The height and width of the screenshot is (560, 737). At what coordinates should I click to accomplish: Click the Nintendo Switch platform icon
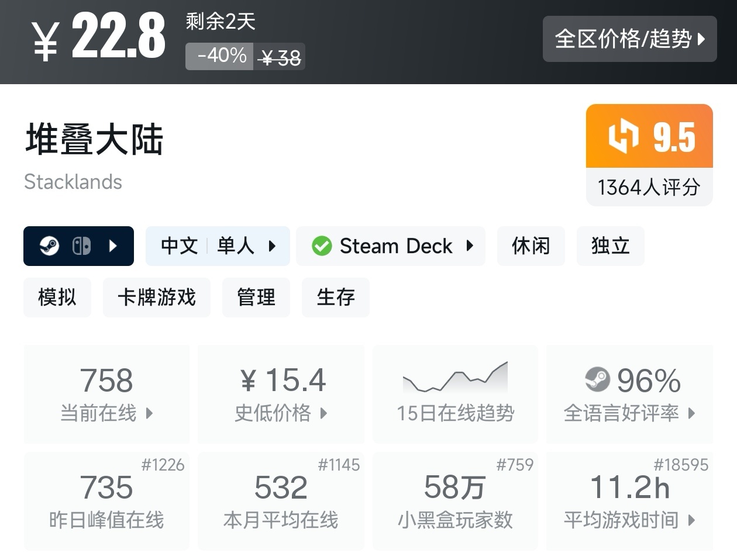tap(81, 246)
